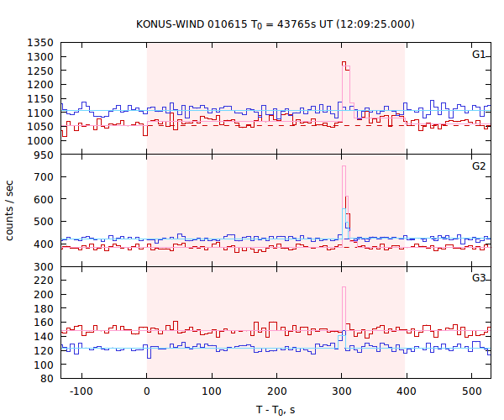Click the '200' x-axis tick label
Screen dimensions: 504x420
(x=276, y=391)
